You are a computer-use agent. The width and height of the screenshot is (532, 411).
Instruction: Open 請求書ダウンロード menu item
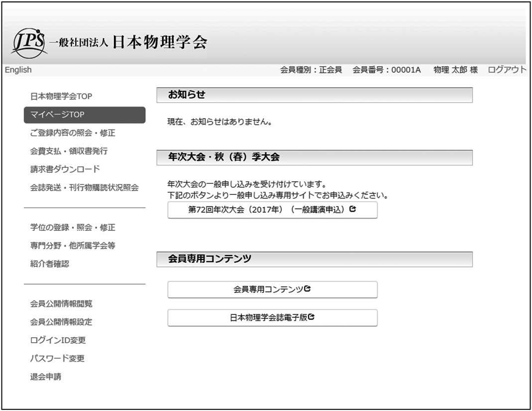pos(65,169)
